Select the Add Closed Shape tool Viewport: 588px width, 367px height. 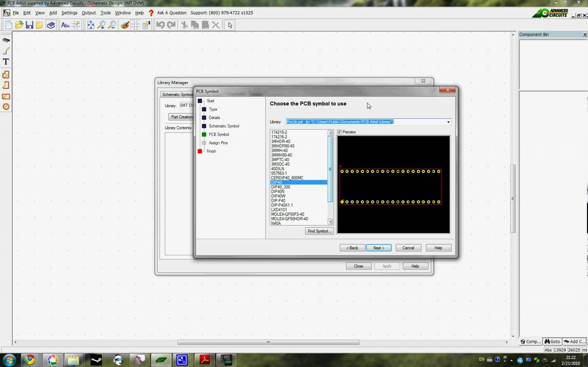6,75
